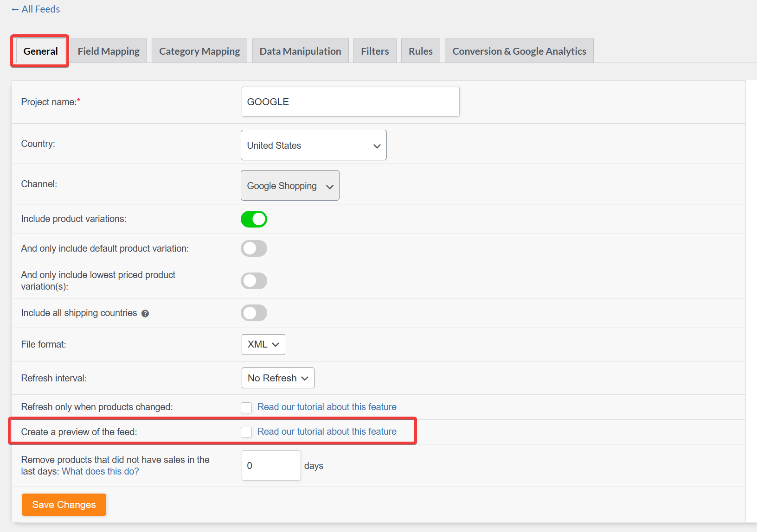
Task: Click the 'Country:' label
Action: coord(38,144)
